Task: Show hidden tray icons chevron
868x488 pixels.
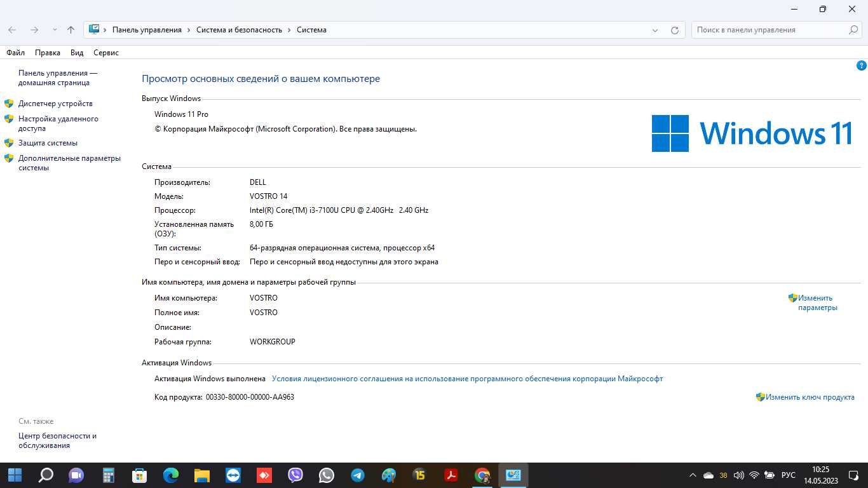Action: (x=693, y=475)
